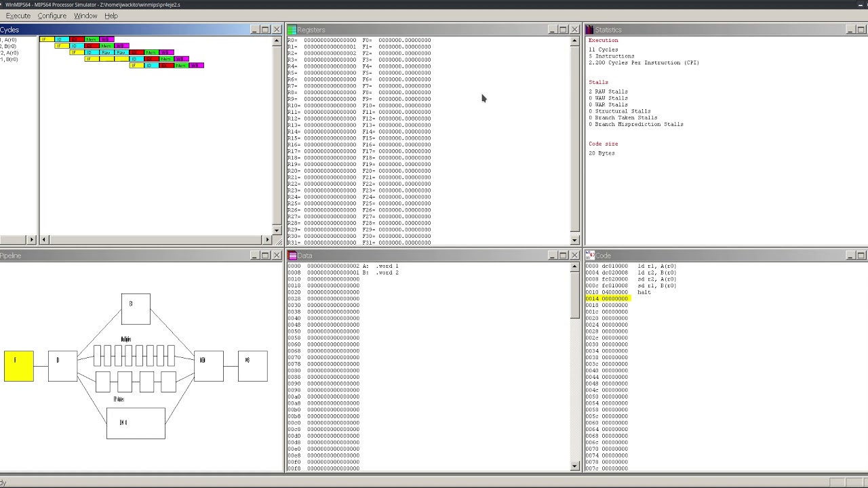868x488 pixels.
Task: Maximize the Statistics window
Action: click(x=861, y=30)
